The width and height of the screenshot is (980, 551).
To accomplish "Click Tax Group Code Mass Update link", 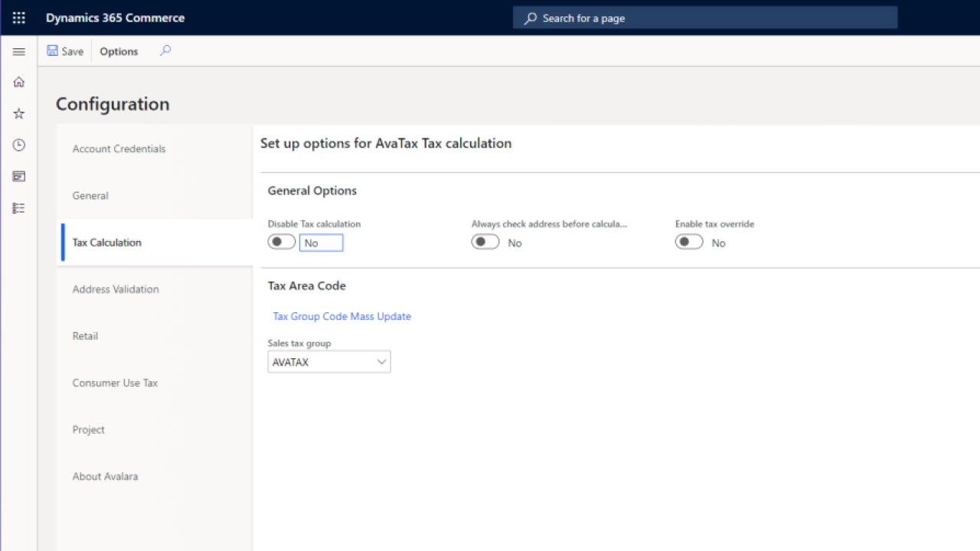I will coord(342,316).
